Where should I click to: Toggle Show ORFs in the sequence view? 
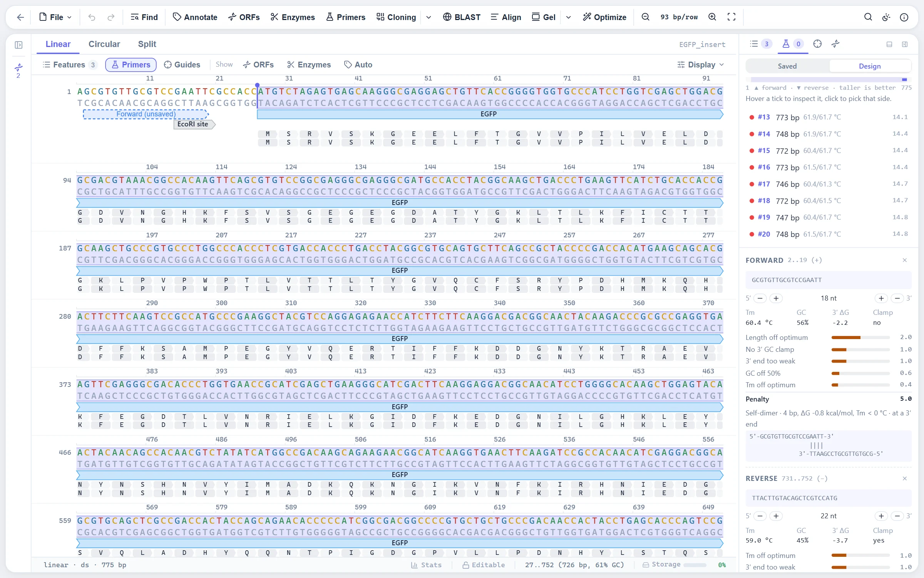[258, 65]
